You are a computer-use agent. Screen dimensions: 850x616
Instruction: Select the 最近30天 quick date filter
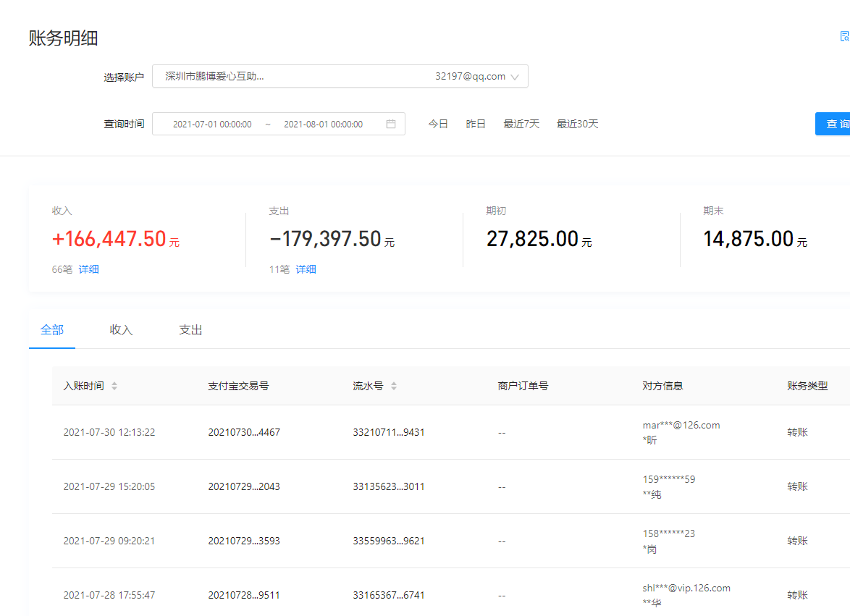pyautogui.click(x=577, y=124)
